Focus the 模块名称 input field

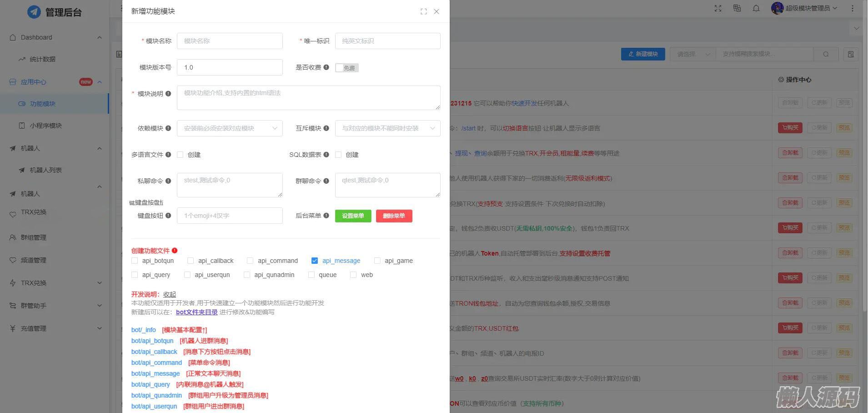pyautogui.click(x=230, y=41)
